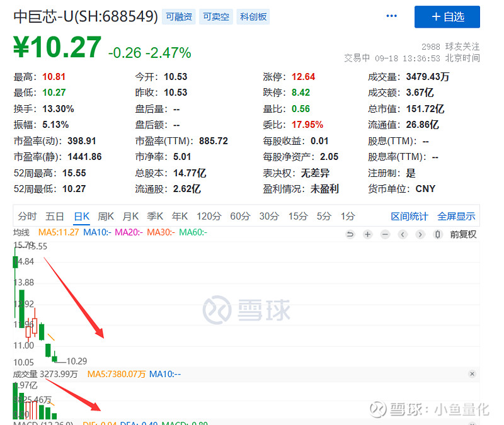This screenshot has height=425, width=504.
Task: Click the 流通股 value 2.62亿
Action: 186,189
